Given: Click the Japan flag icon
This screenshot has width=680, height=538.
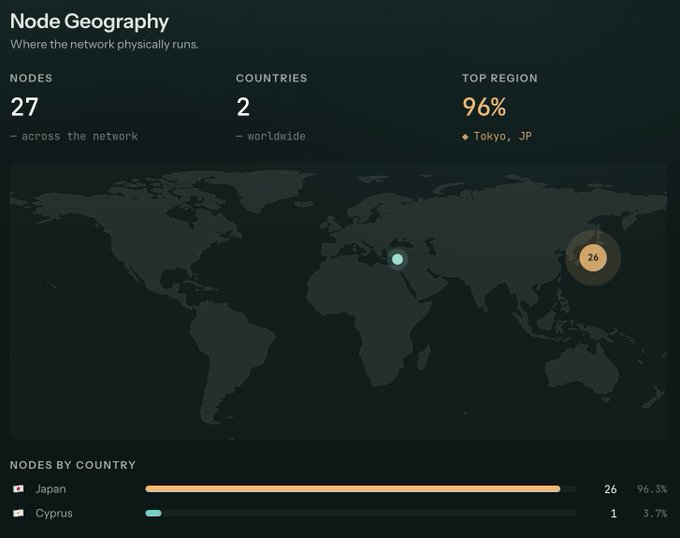Looking at the screenshot, I should click(x=18, y=489).
